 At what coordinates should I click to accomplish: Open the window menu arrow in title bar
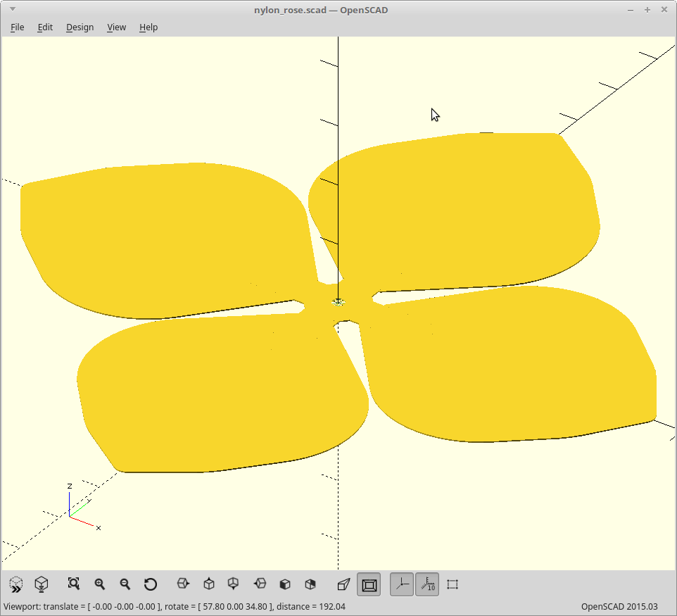click(x=13, y=9)
